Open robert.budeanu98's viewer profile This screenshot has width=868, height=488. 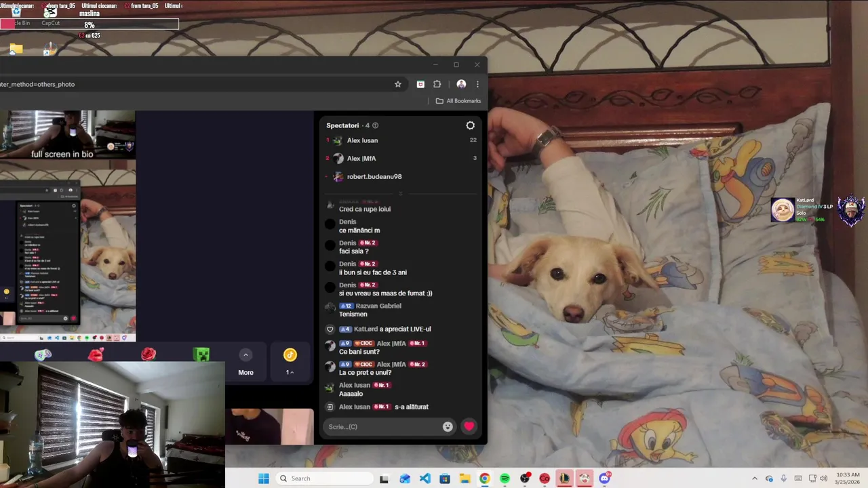click(x=374, y=176)
